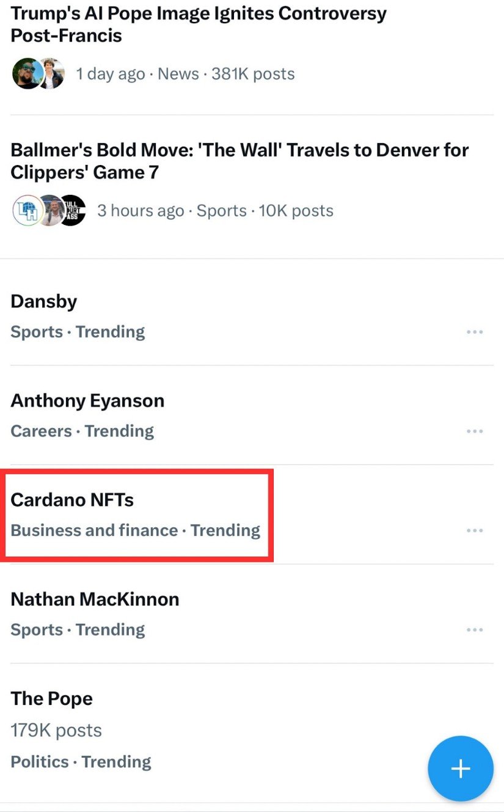
Task: Open Ballmer's Bold Move 'The Wall' story
Action: 239,161
